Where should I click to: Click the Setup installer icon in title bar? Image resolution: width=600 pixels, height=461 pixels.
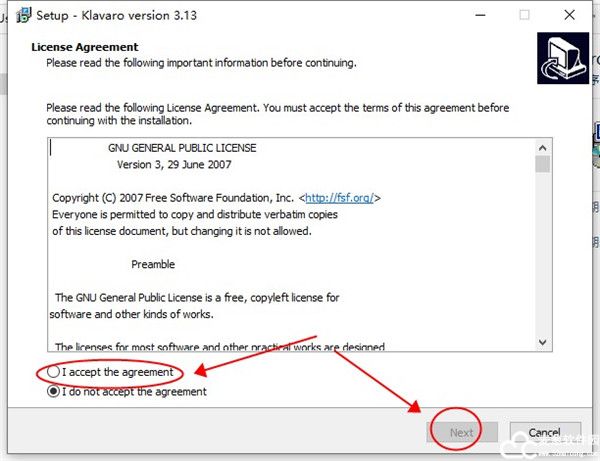[20, 15]
